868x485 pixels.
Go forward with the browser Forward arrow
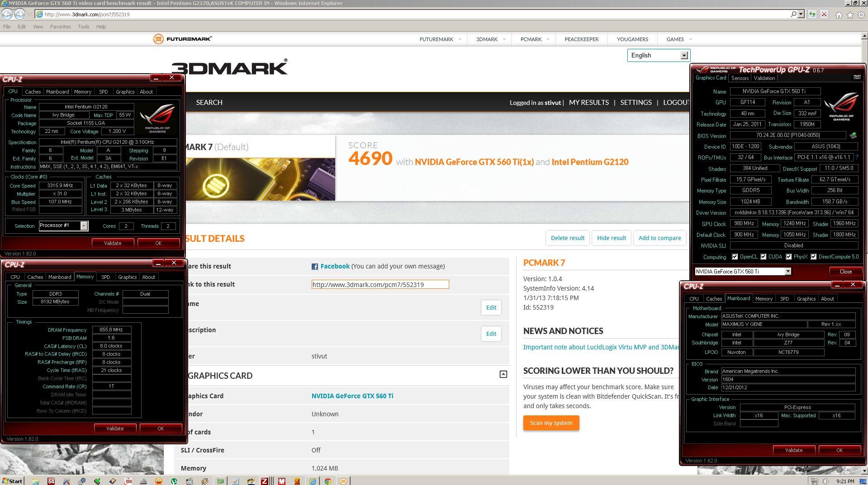point(19,14)
